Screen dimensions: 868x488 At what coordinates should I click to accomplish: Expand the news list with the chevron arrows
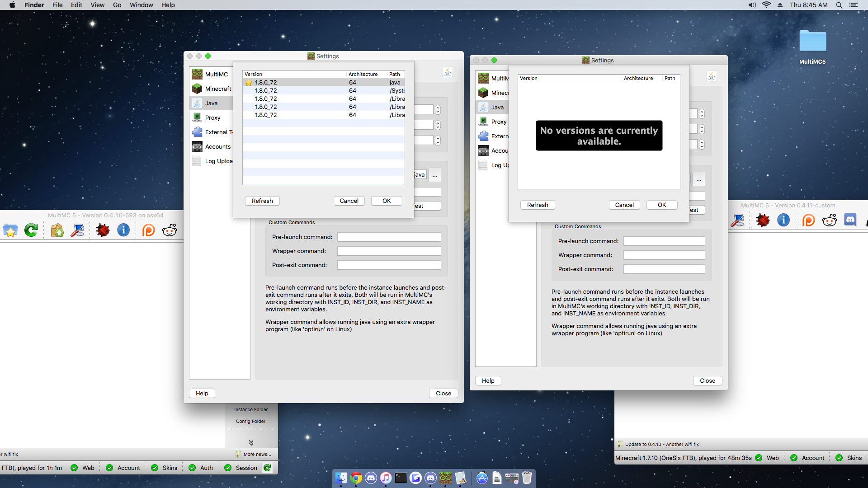click(x=251, y=442)
